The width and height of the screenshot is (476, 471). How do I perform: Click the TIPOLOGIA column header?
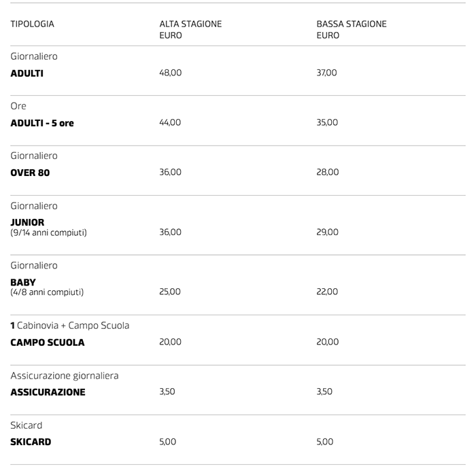(x=32, y=24)
